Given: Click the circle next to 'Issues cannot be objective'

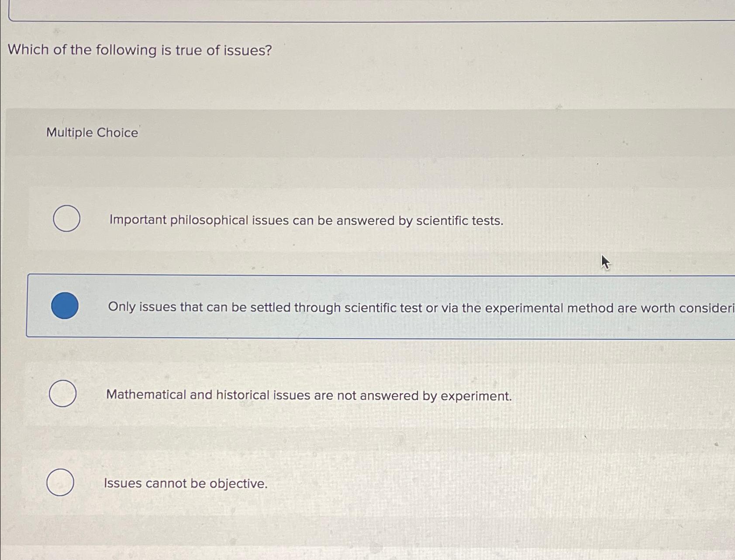Looking at the screenshot, I should pos(61,481).
